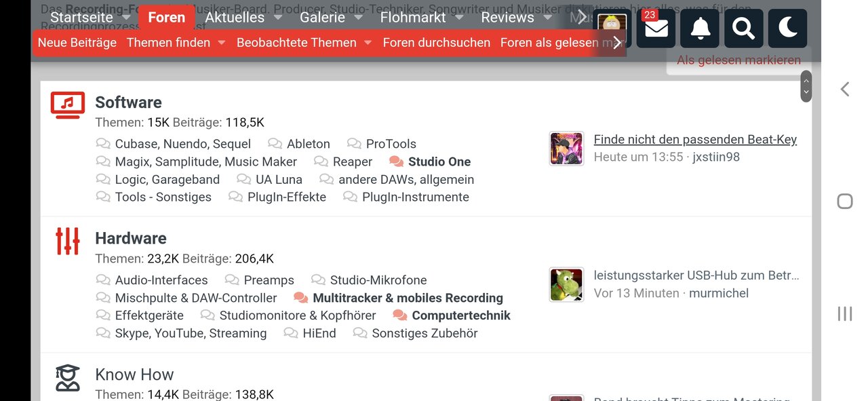This screenshot has height=401, width=868.
Task: Click the Hardware category mixer sliders icon
Action: click(68, 241)
